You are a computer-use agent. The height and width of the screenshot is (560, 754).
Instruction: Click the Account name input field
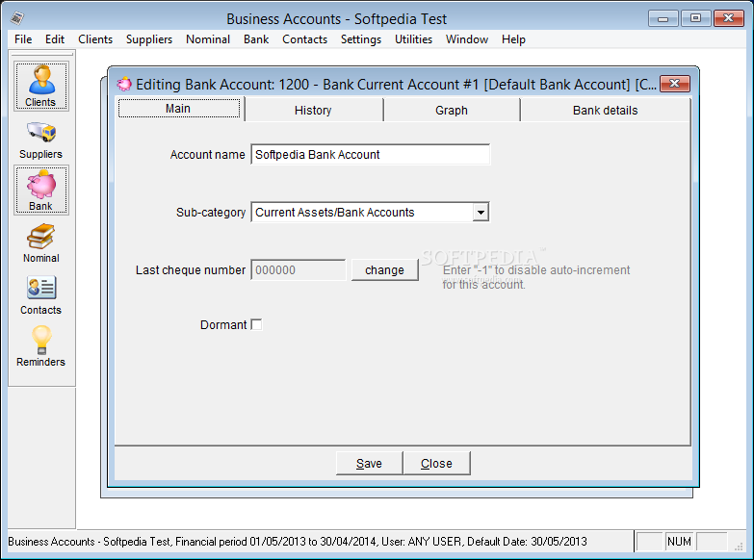click(x=371, y=154)
